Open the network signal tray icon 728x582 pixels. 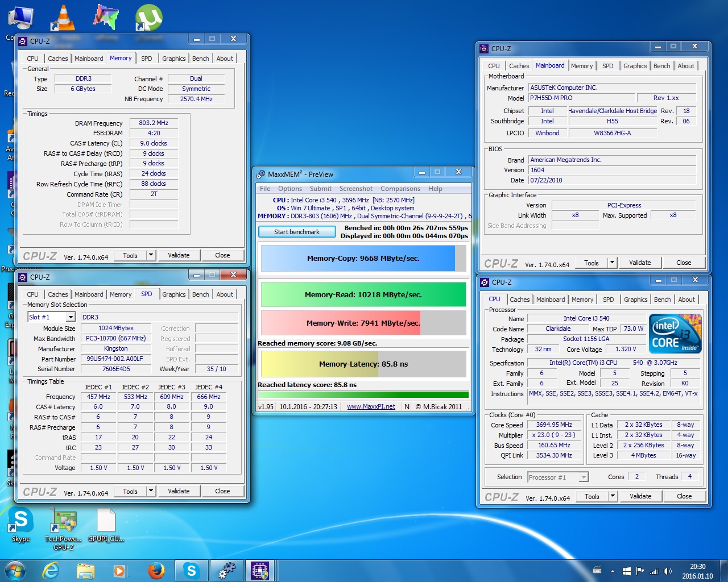pyautogui.click(x=654, y=571)
